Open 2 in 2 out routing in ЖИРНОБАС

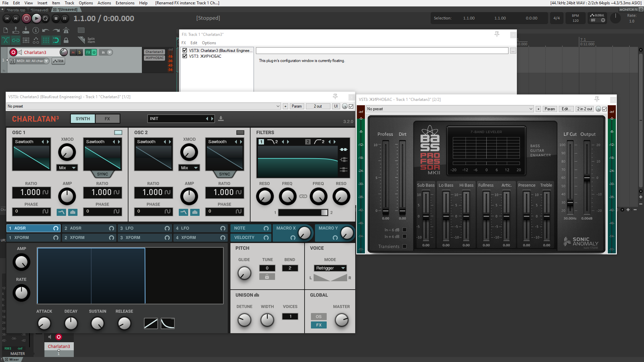pos(585,109)
